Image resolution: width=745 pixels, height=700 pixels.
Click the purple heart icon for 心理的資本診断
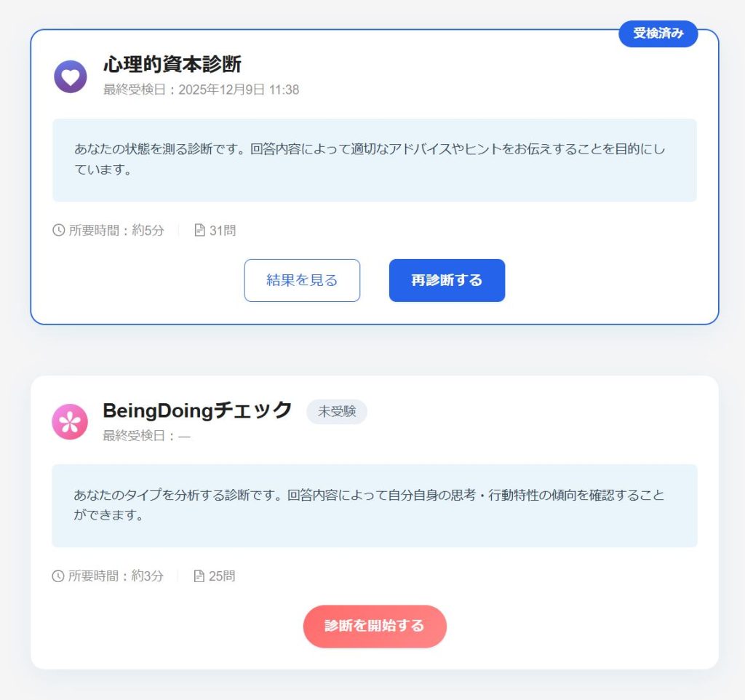click(70, 76)
